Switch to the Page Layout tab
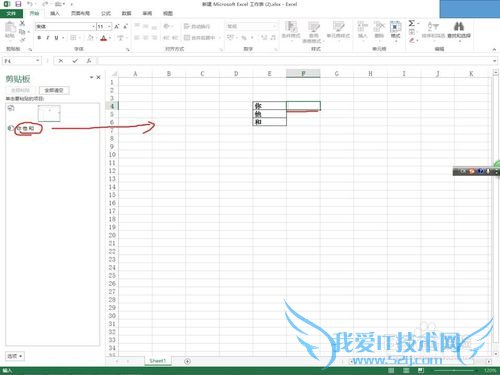Screen dimensions: 500x375 tap(80, 13)
